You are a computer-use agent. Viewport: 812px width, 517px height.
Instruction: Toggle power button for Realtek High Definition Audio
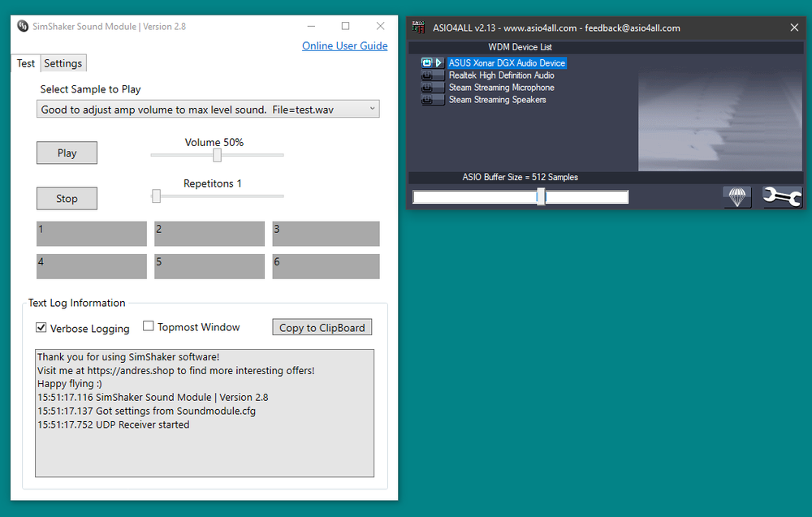427,75
